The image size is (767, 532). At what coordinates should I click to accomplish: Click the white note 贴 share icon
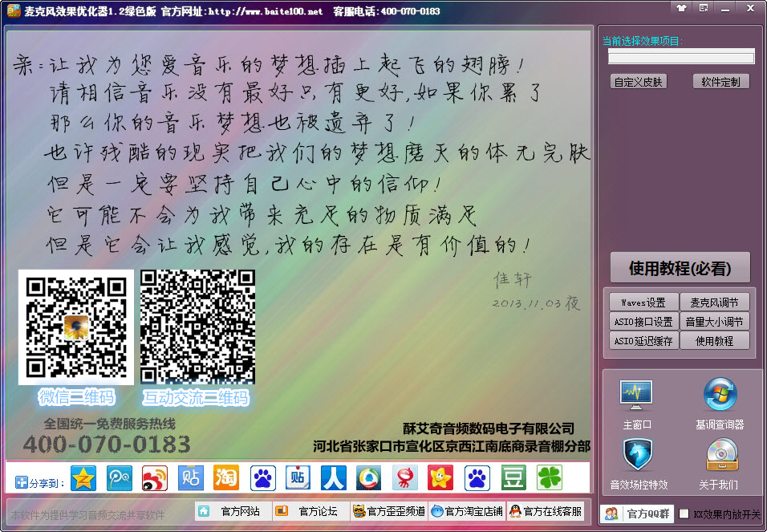point(298,478)
